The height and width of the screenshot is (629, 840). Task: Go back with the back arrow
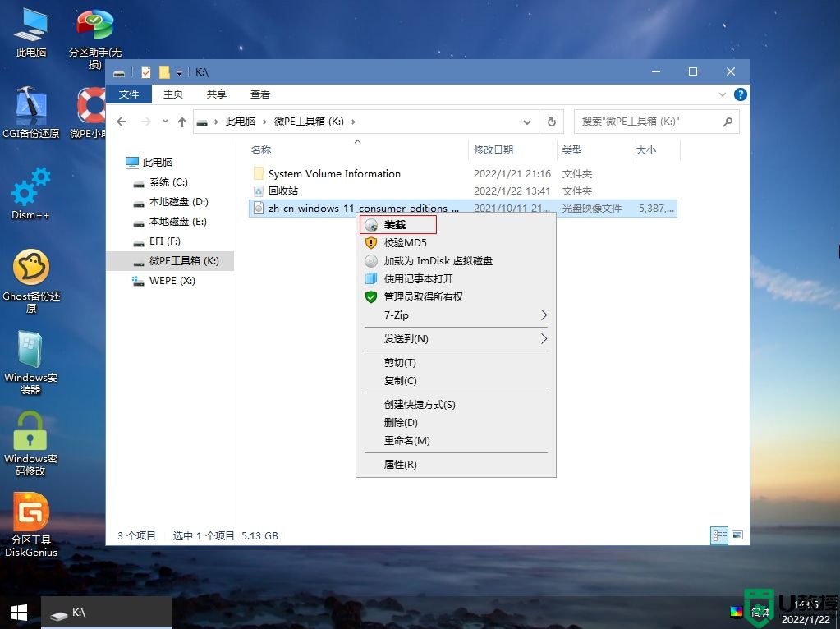coord(122,121)
